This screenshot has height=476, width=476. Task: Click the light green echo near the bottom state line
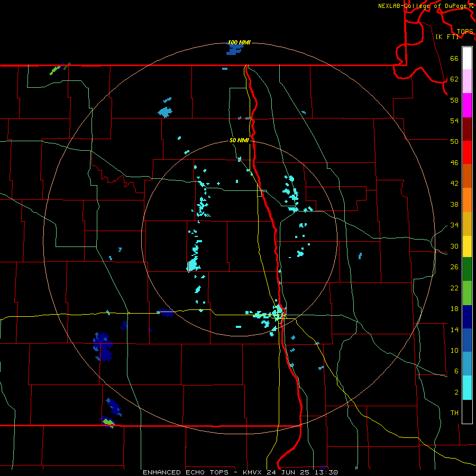point(108,422)
